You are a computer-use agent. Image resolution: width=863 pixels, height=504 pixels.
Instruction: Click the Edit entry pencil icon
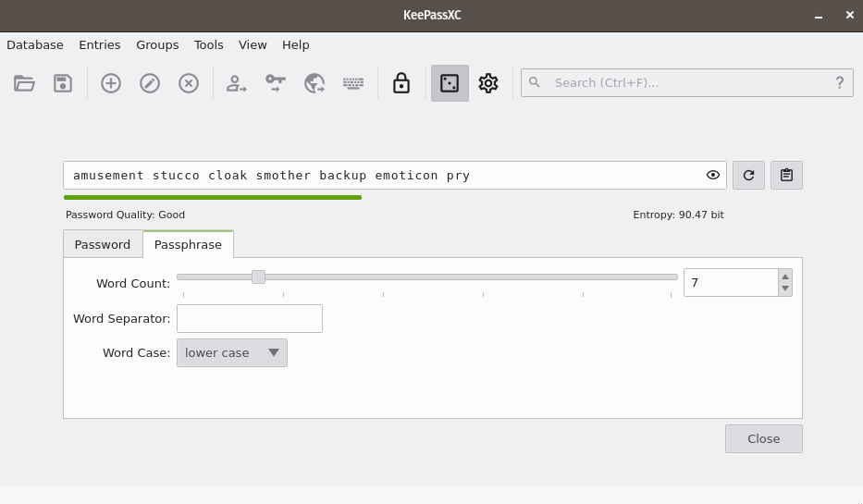(x=150, y=83)
